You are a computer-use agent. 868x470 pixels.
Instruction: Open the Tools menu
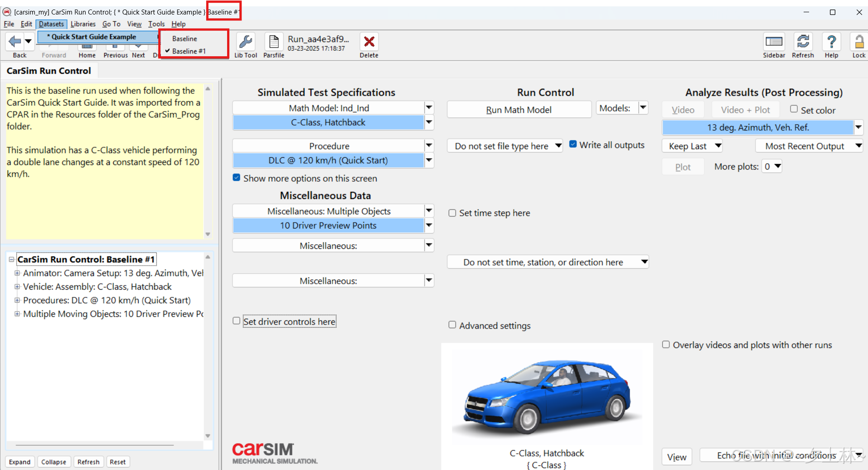tap(156, 24)
